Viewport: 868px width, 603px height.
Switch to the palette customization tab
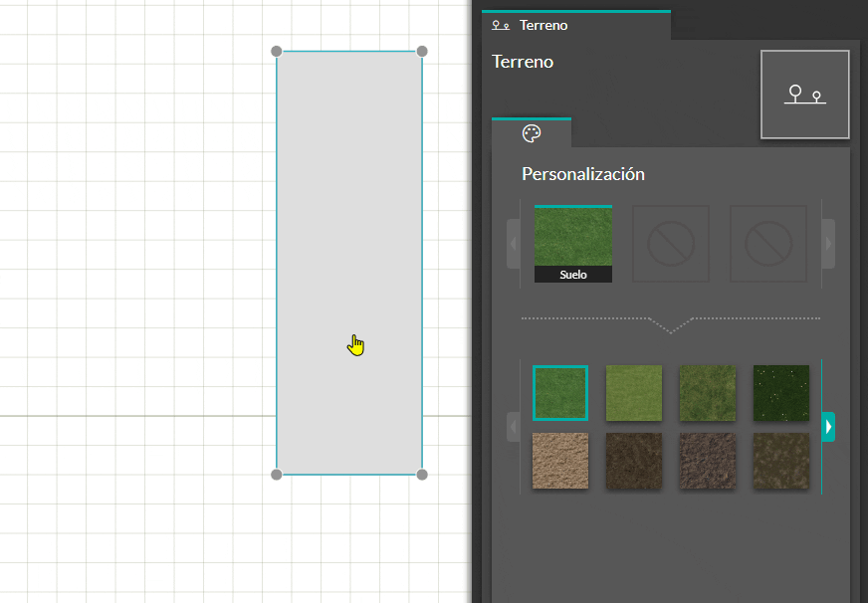click(x=532, y=133)
